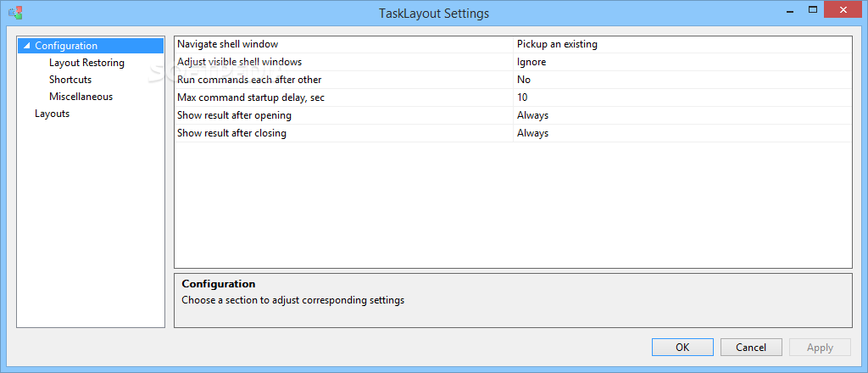Edit the Max command startup delay value 10
The width and height of the screenshot is (868, 373).
tap(682, 97)
